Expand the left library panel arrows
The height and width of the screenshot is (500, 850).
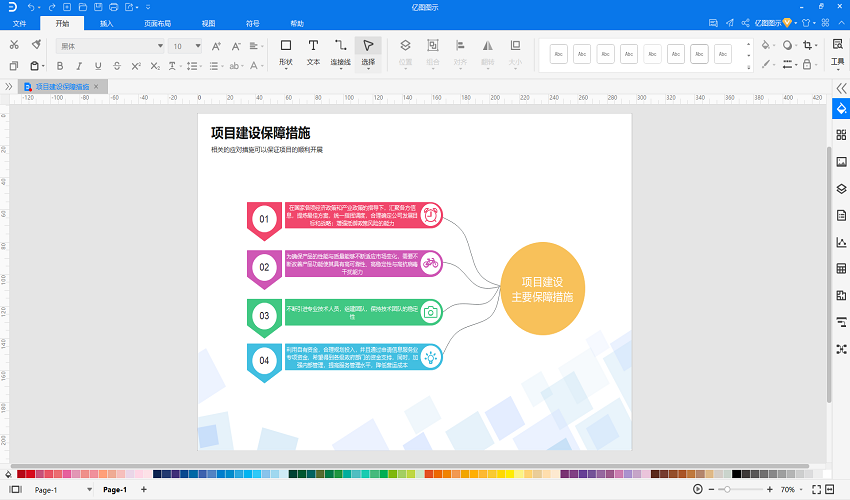click(x=8, y=86)
